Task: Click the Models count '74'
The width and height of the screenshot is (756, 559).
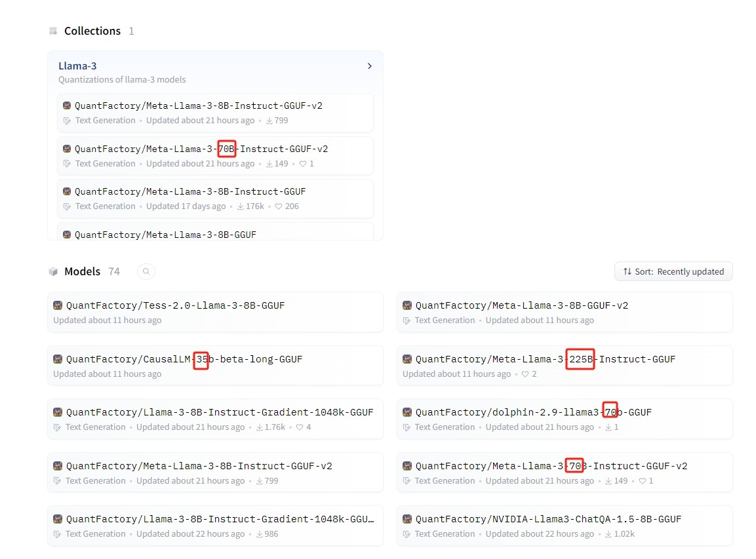Action: coord(114,272)
